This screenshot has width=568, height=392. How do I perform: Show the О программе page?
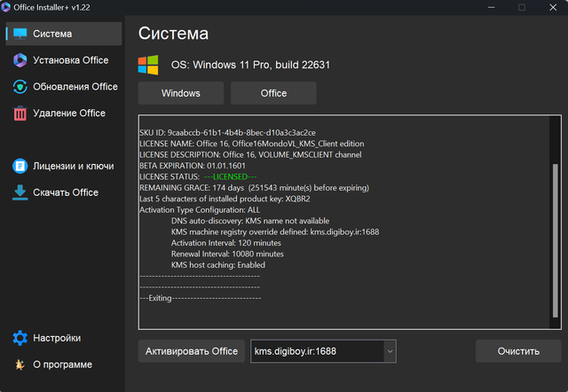coord(64,365)
